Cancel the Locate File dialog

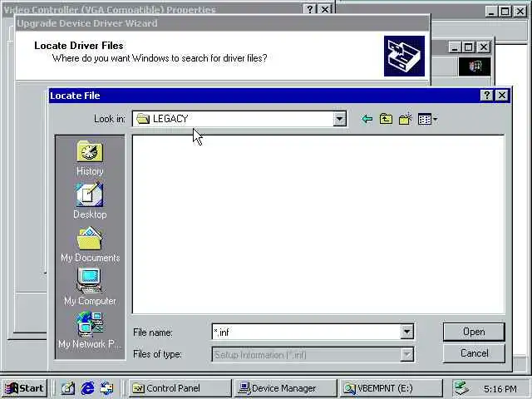pyautogui.click(x=474, y=353)
